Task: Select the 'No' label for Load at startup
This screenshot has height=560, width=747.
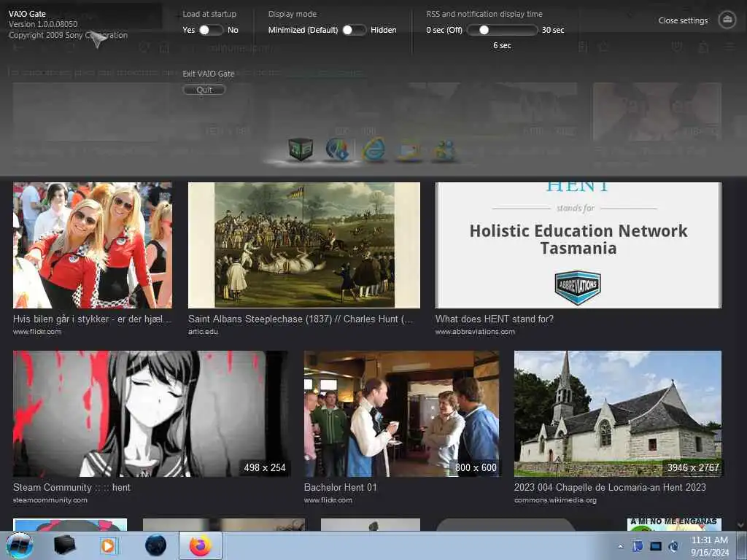Action: [x=233, y=30]
